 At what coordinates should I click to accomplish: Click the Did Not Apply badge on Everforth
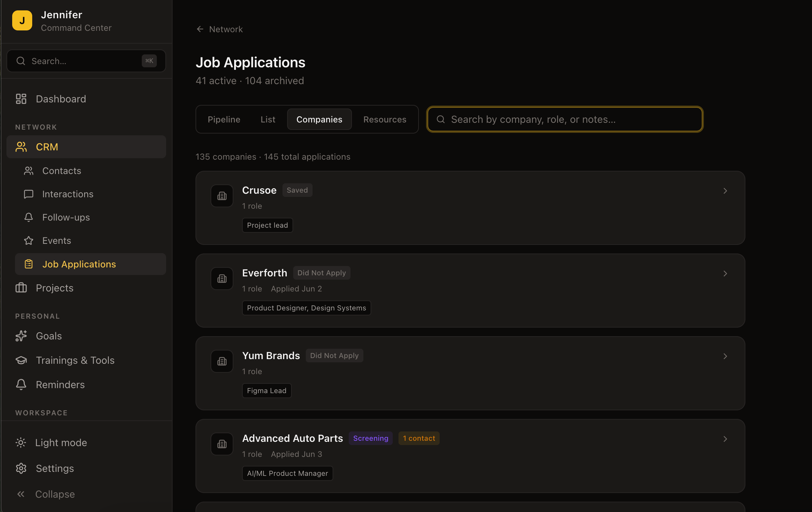tap(322, 273)
